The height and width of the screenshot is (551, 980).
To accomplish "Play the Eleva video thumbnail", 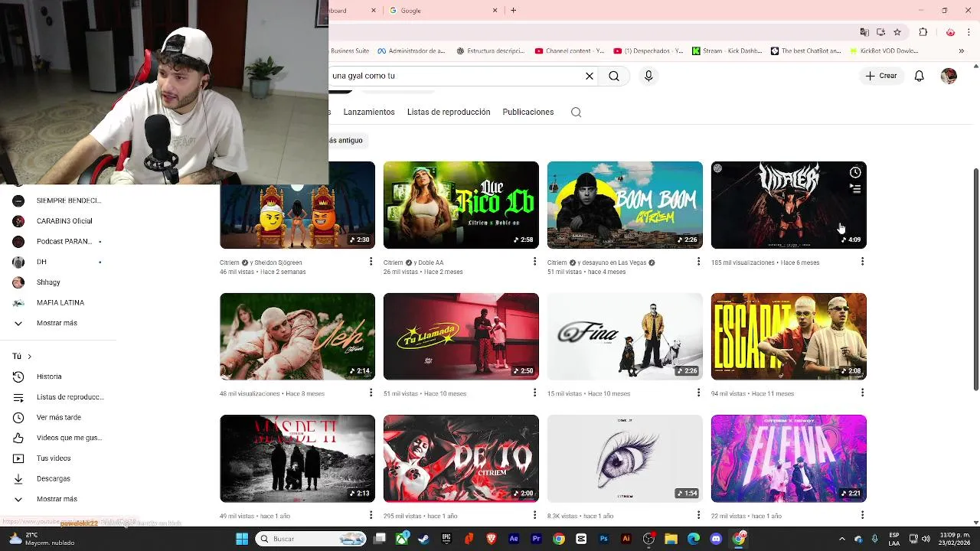I will tap(789, 458).
